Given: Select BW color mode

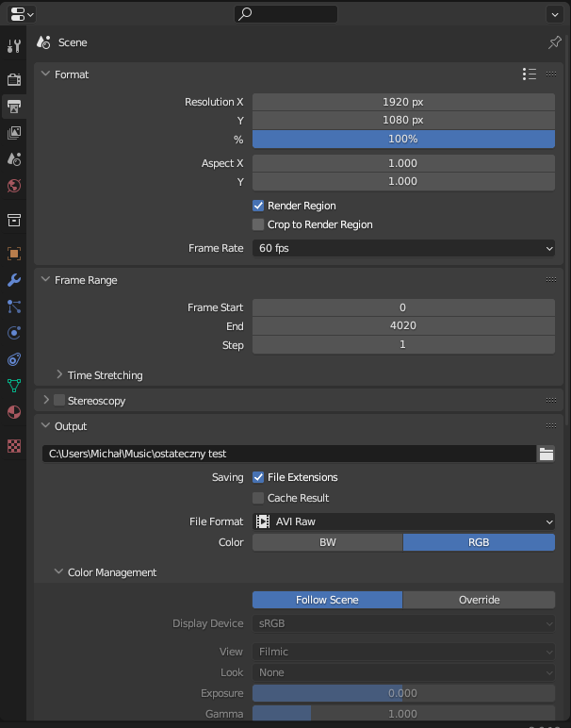Looking at the screenshot, I should tap(328, 542).
